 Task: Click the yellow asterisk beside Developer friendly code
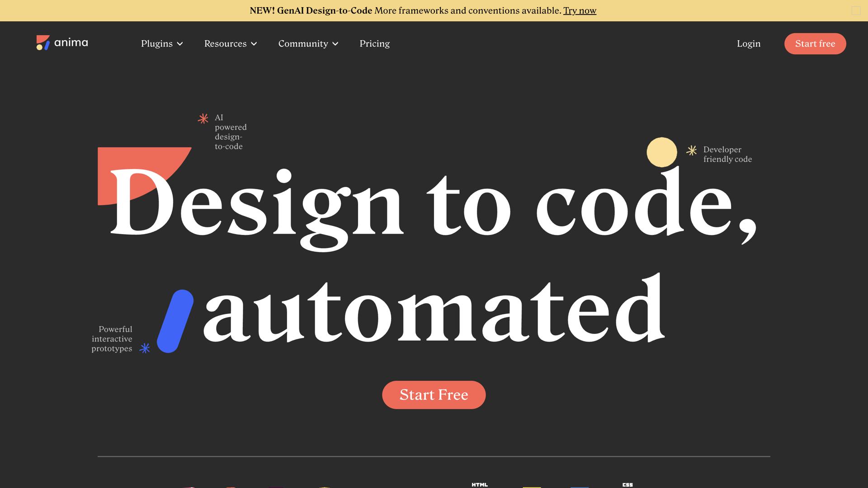coord(691,150)
